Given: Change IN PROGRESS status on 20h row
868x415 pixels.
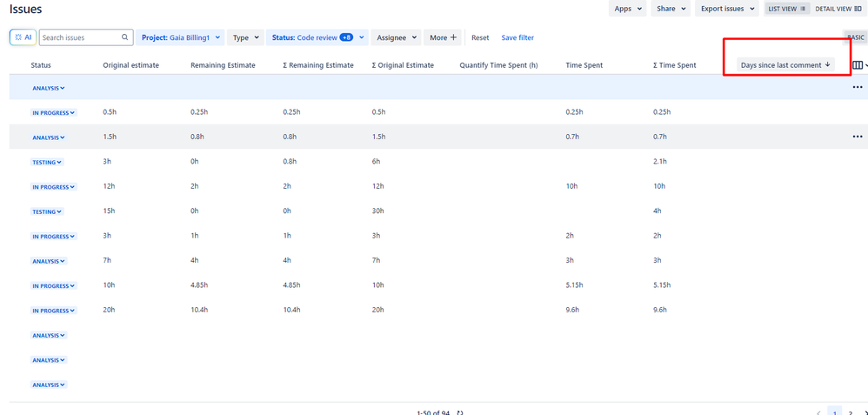Looking at the screenshot, I should (54, 311).
